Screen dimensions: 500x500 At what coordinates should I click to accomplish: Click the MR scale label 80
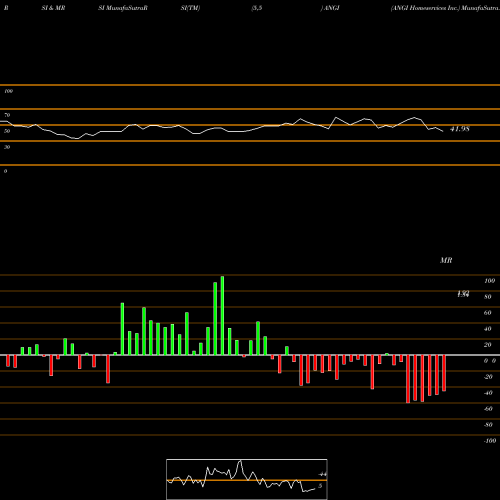[x=488, y=297]
